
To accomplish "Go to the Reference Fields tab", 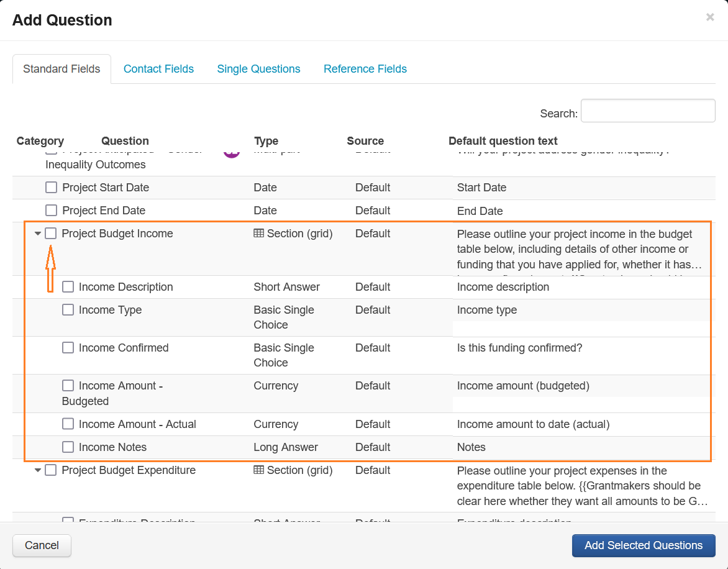I will point(365,69).
